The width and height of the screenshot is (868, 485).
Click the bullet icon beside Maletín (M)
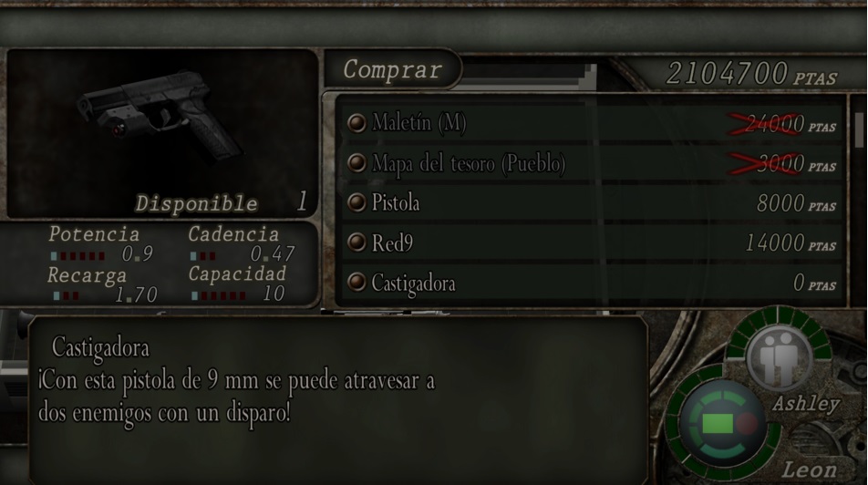click(x=356, y=123)
